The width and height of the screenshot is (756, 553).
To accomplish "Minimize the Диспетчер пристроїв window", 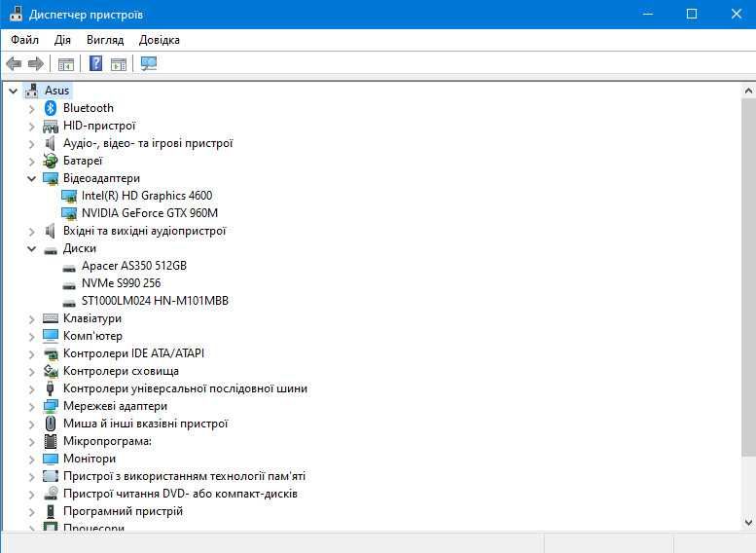I will [x=648, y=14].
